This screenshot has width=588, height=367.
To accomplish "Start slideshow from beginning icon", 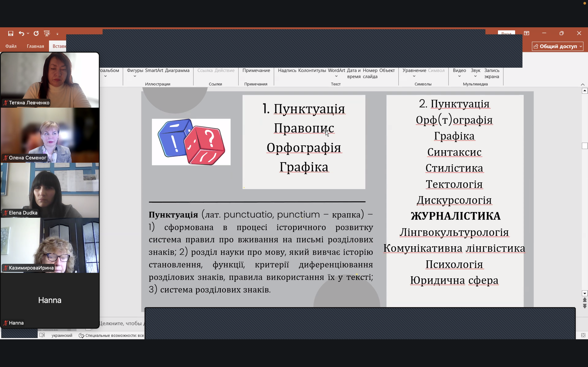I will 47,33.
